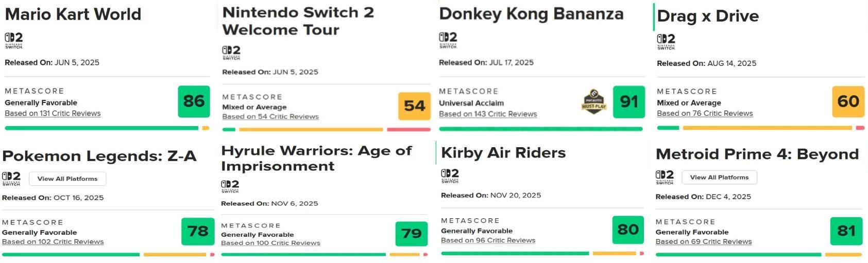Click Switch 2 logo under Drag x Drive
The image size is (868, 263).
click(666, 41)
